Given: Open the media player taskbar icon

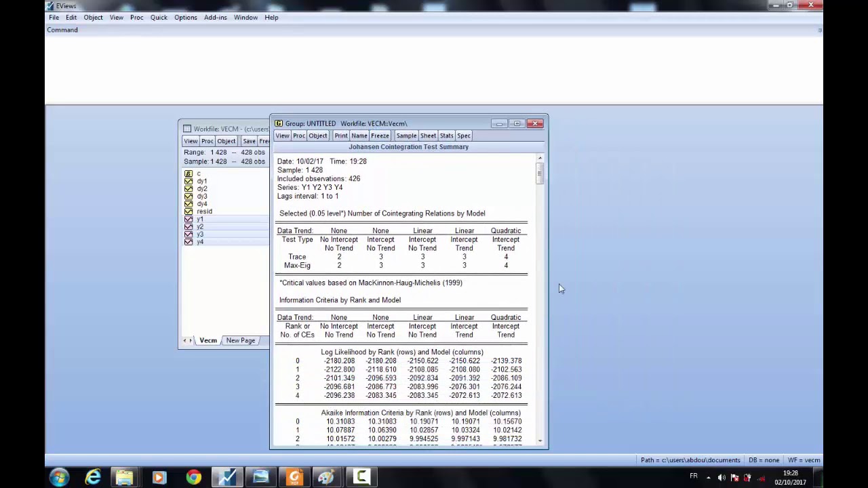Looking at the screenshot, I should (x=159, y=477).
